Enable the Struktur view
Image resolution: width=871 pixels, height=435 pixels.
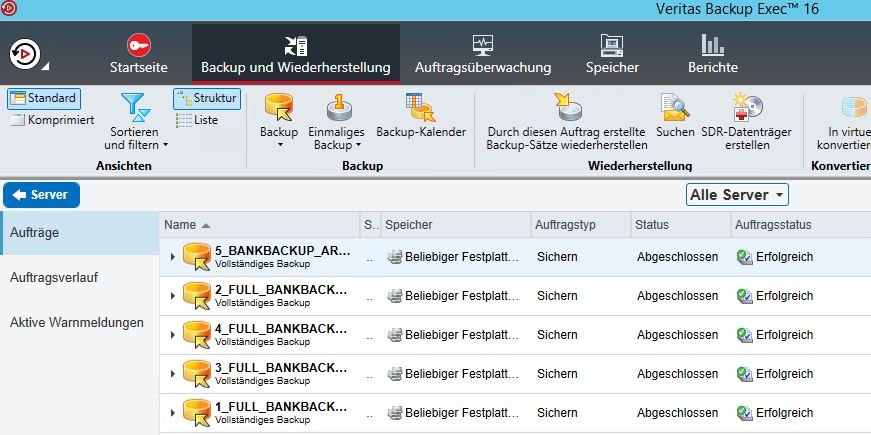[207, 99]
